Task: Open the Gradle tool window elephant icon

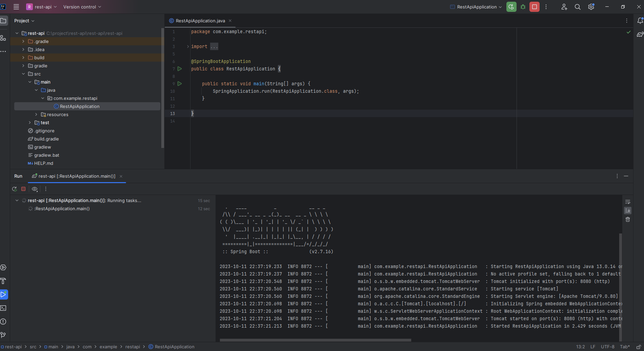Action: [640, 34]
